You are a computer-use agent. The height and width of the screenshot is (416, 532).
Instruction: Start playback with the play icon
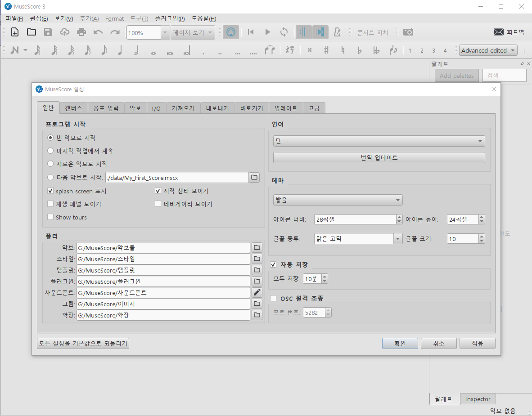point(268,32)
